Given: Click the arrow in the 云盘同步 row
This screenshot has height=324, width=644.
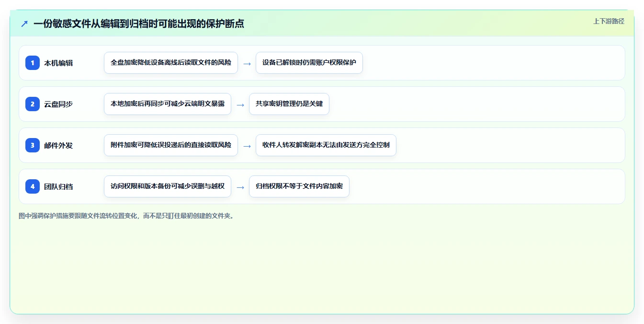Looking at the screenshot, I should tap(240, 104).
